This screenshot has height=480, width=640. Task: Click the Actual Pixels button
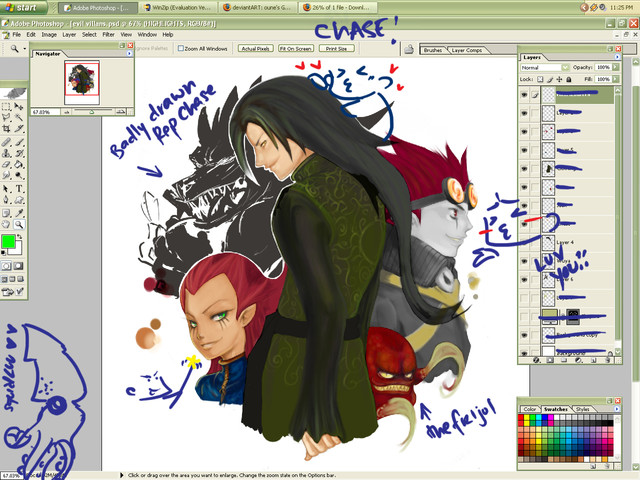point(256,49)
